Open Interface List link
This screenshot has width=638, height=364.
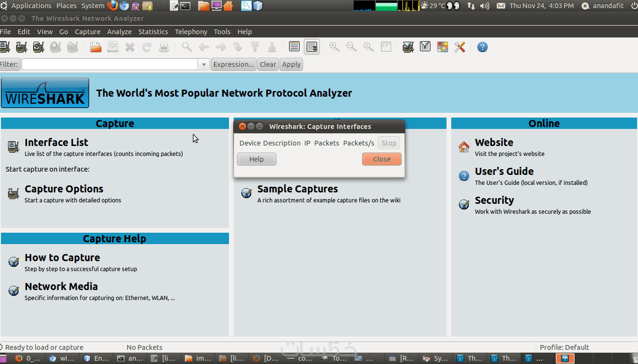tap(56, 143)
